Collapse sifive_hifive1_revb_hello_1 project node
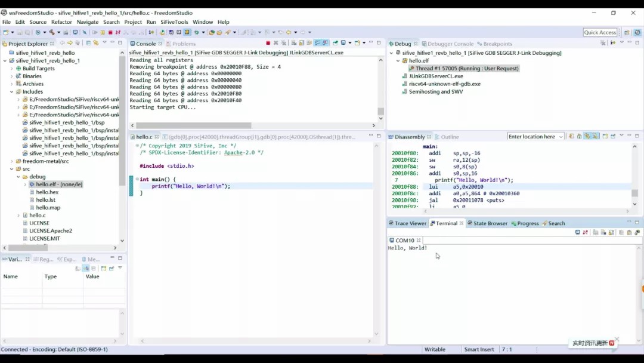This screenshot has width=644, height=363. click(x=5, y=60)
